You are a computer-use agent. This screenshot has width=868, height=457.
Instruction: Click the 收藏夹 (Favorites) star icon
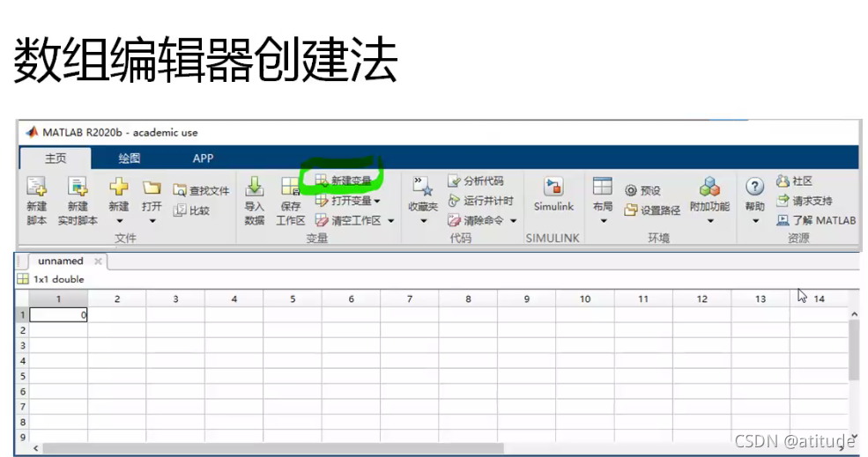click(423, 187)
